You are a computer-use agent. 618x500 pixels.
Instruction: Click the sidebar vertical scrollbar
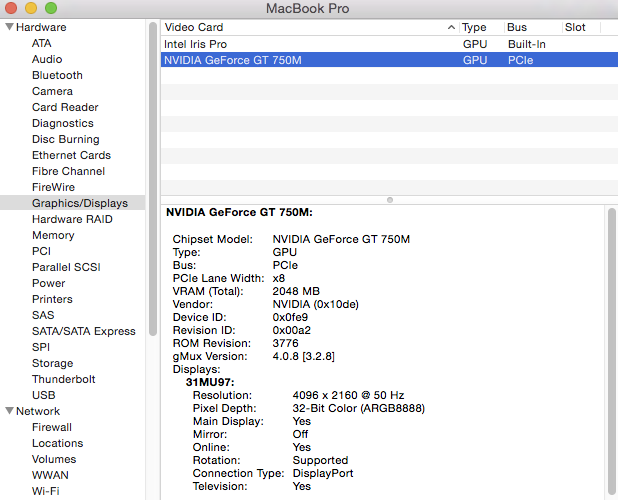click(x=153, y=179)
